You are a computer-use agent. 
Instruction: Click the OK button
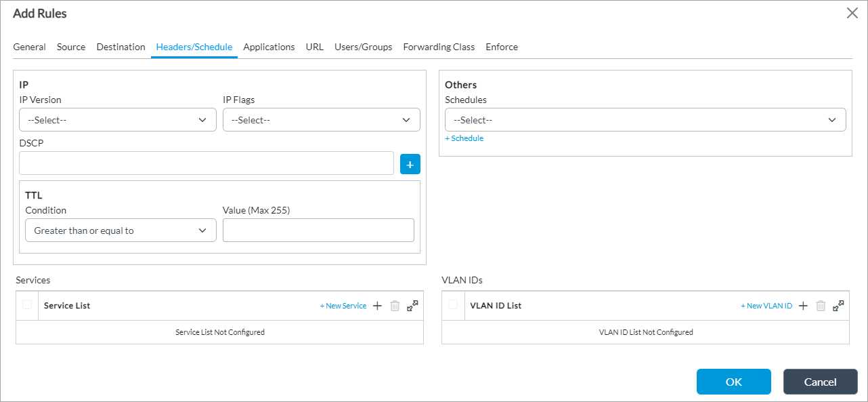[x=733, y=382]
